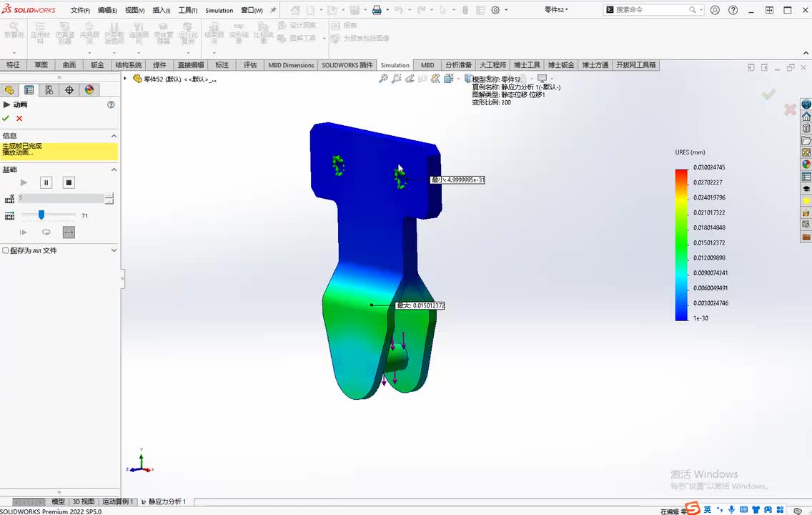The image size is (812, 515).
Task: Switch to MBD Dimensions tab
Action: click(291, 65)
